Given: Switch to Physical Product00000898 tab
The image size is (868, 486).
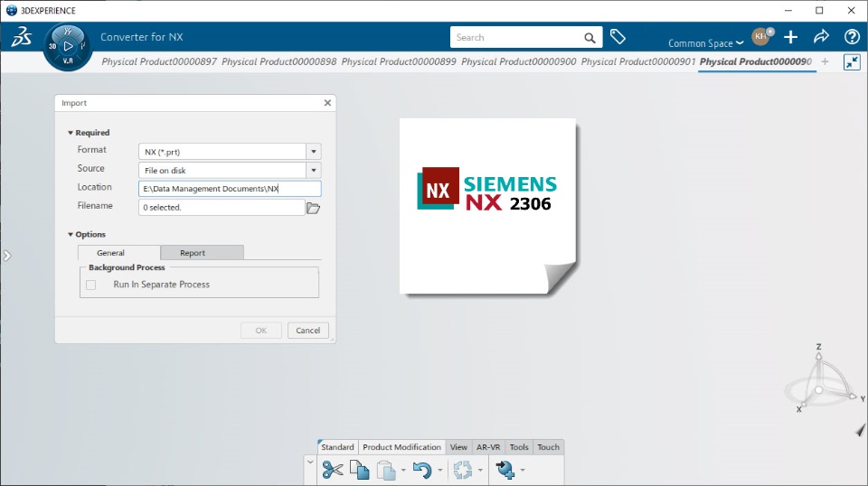Looking at the screenshot, I should [279, 61].
